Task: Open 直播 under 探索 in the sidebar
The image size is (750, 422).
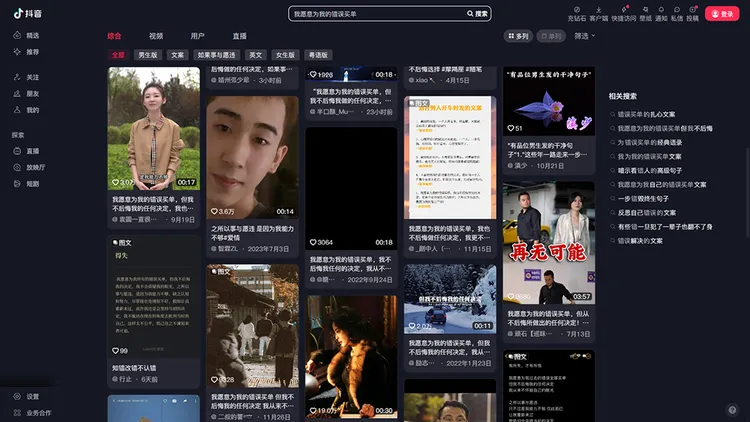Action: [26, 151]
